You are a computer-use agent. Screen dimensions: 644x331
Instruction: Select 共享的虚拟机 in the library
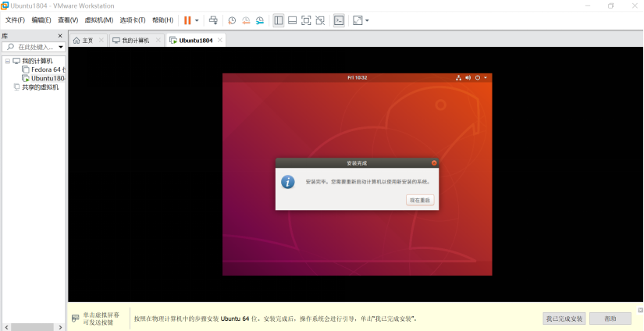click(41, 87)
